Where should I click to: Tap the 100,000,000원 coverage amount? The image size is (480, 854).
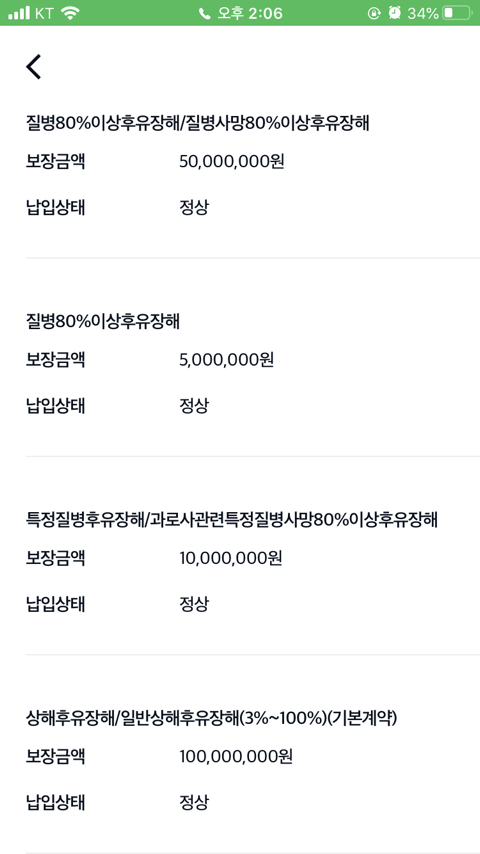[236, 757]
